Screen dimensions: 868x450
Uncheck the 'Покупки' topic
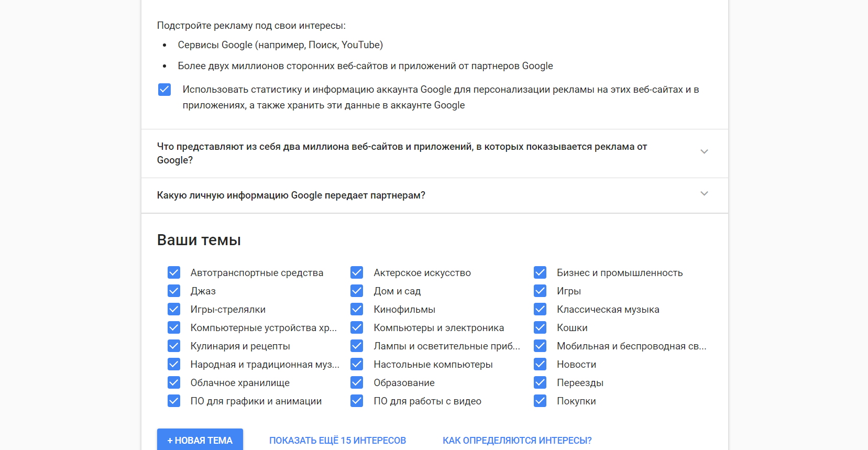pyautogui.click(x=540, y=401)
